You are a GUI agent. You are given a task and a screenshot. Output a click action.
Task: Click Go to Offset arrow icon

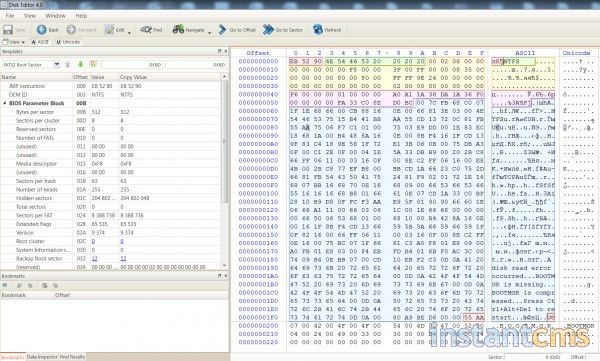(x=222, y=29)
